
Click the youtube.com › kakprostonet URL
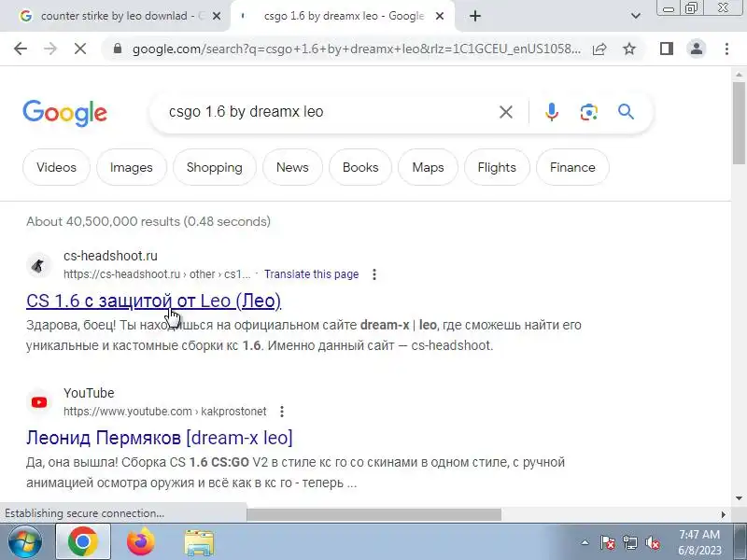(165, 412)
